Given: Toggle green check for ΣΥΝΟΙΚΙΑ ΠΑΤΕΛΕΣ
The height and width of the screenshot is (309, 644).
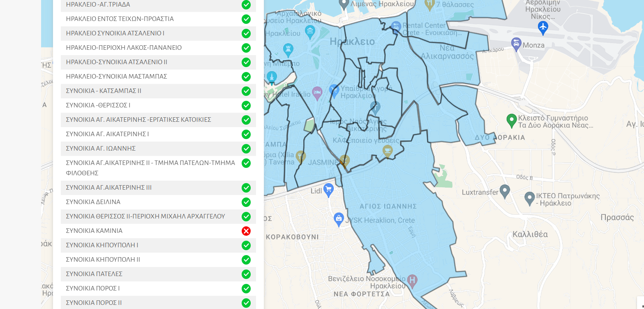Looking at the screenshot, I should (246, 274).
